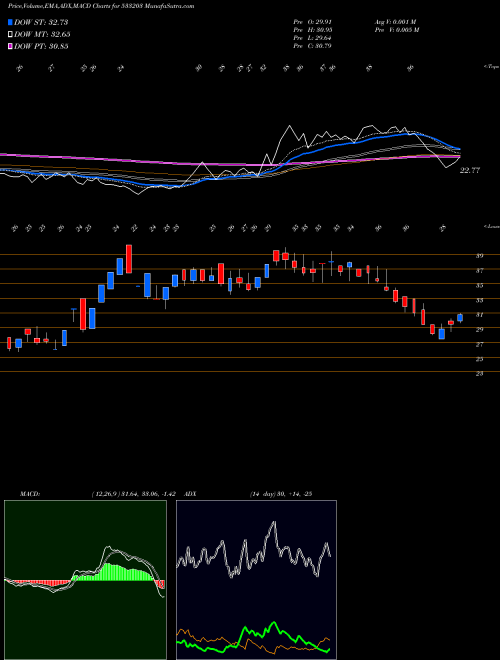Click the magenta DOW PT legend swatch
Viewport: 500px width, 660px height.
(11, 46)
